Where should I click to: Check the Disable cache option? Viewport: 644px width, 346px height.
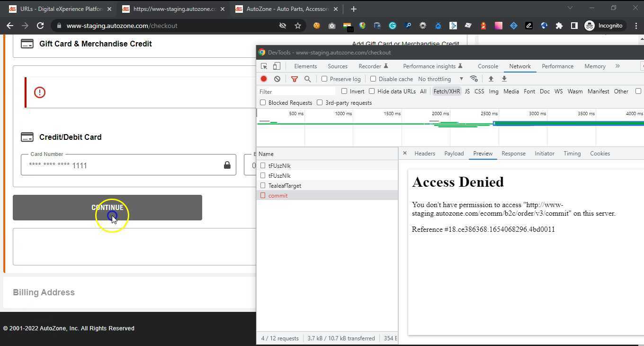click(x=373, y=79)
